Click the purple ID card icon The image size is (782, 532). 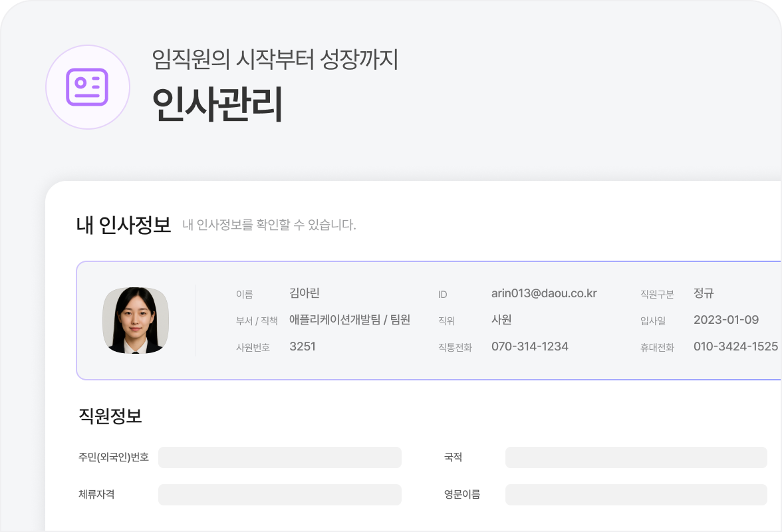[87, 87]
